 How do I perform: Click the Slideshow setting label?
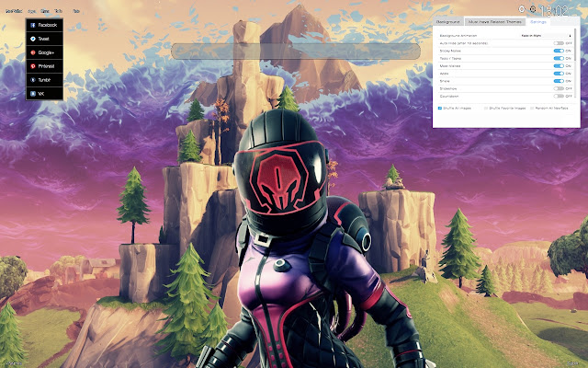click(448, 88)
